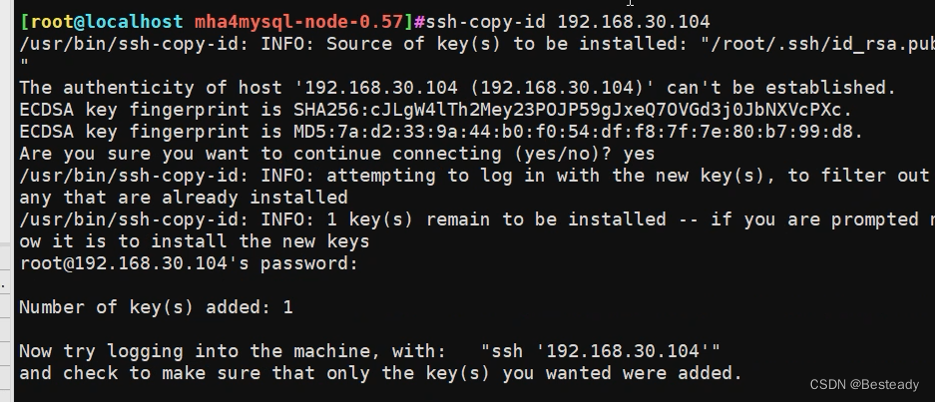Click the typed "yes" answer
The height and width of the screenshot is (402, 935).
638,153
